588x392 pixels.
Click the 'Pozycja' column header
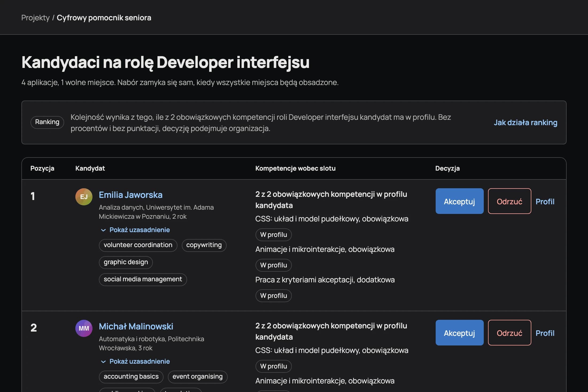[42, 168]
